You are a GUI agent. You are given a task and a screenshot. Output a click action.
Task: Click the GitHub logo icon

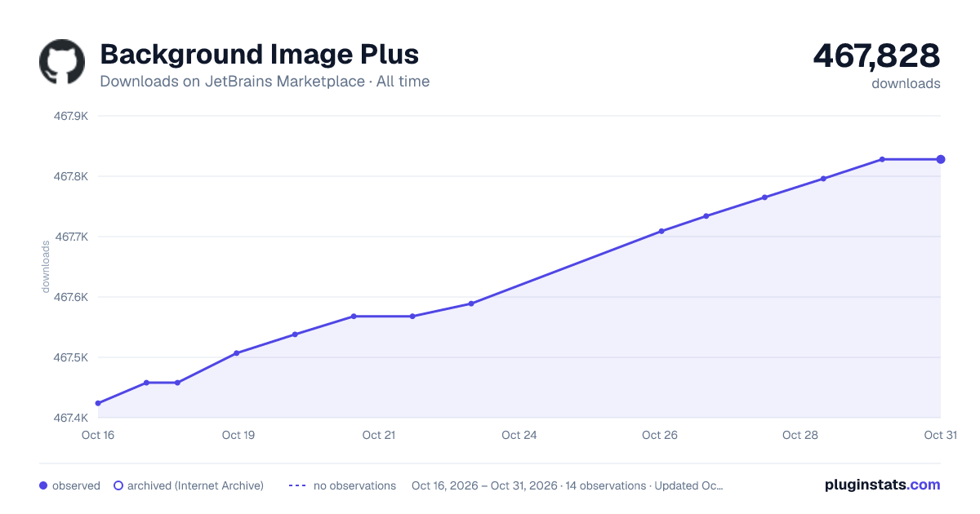[x=62, y=62]
